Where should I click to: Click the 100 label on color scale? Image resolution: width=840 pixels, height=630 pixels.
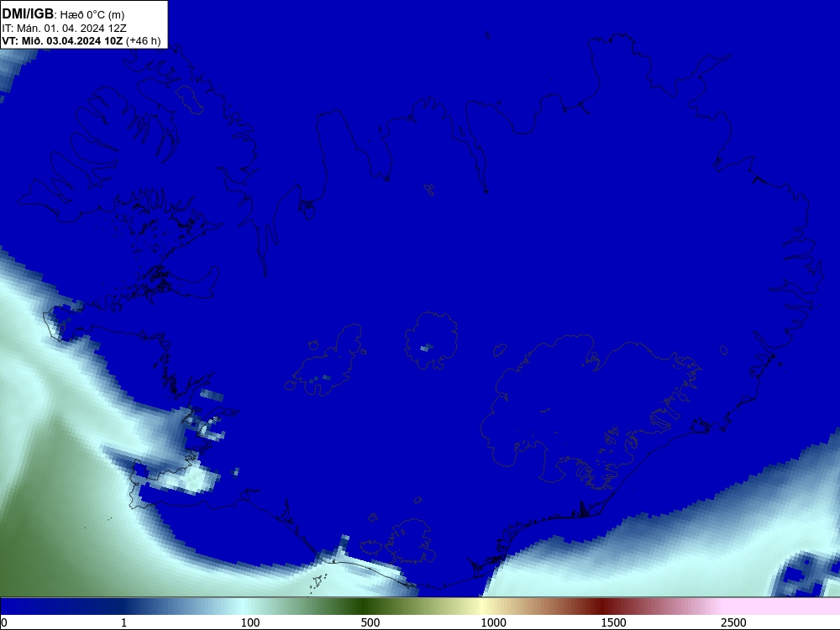(x=250, y=622)
